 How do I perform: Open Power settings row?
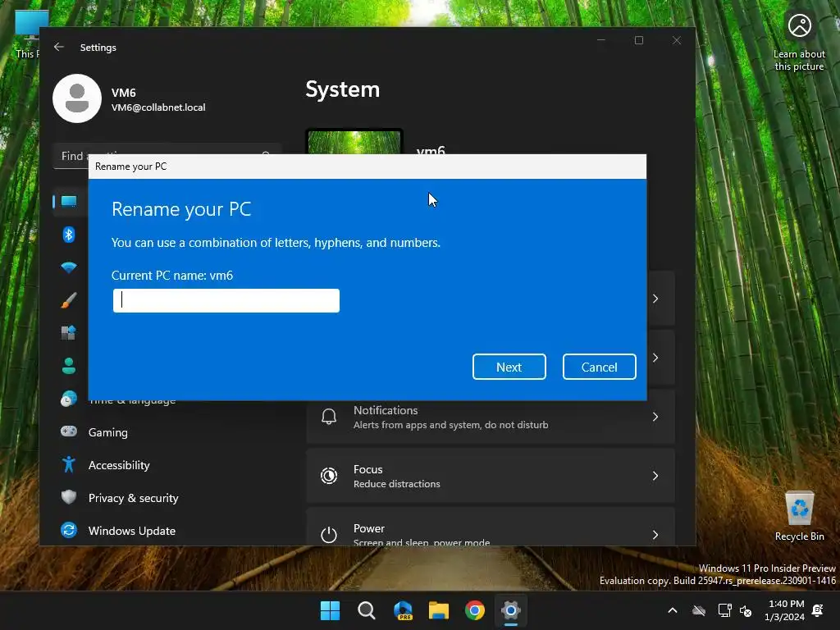click(x=491, y=527)
